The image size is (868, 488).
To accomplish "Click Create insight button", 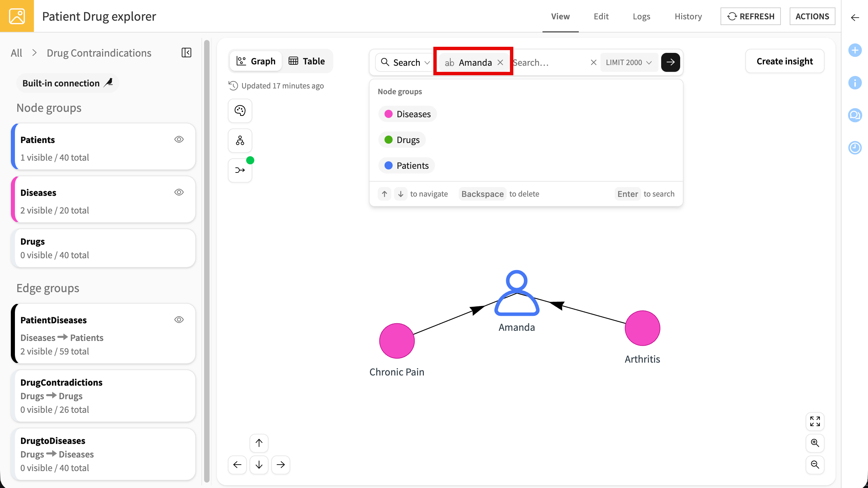I will click(785, 61).
